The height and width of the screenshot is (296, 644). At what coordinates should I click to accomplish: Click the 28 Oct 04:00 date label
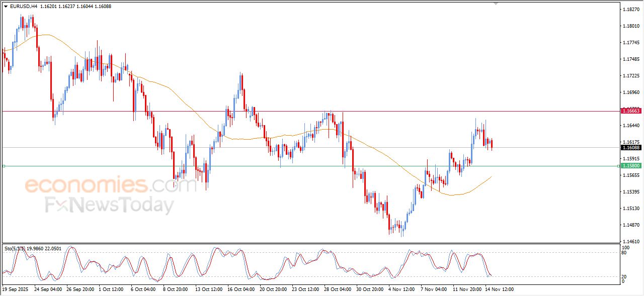click(x=338, y=289)
